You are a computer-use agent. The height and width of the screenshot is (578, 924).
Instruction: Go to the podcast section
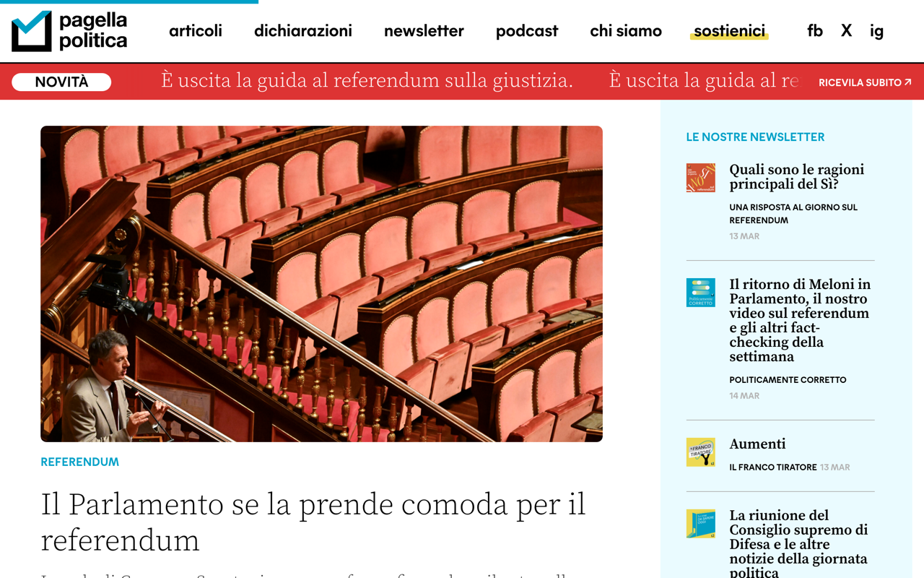pos(526,31)
